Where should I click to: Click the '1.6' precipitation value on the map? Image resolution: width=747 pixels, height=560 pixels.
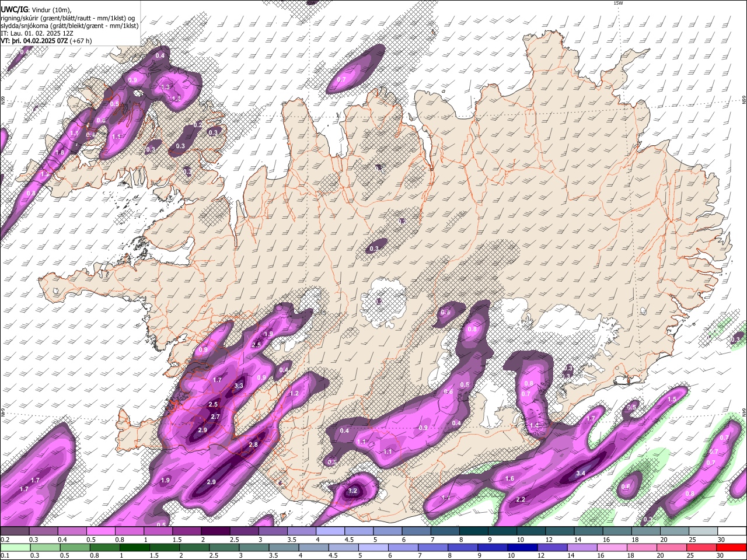click(509, 478)
